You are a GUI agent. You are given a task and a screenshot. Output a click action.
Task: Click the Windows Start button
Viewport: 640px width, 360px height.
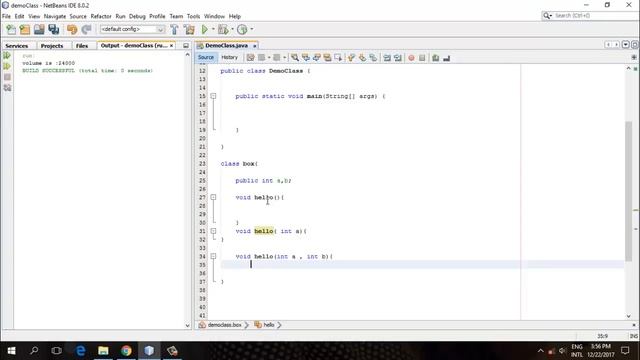pyautogui.click(x=11, y=351)
